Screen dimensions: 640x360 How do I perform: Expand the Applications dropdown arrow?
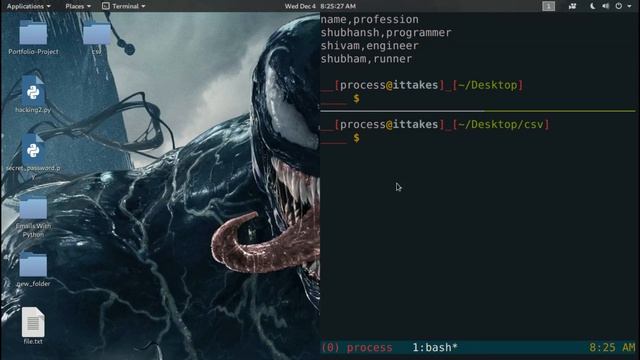pos(49,7)
